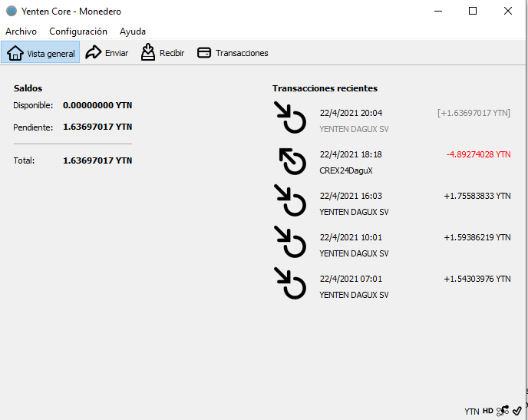This screenshot has width=528, height=420.
Task: Open the Transacciones card icon
Action: coord(204,53)
